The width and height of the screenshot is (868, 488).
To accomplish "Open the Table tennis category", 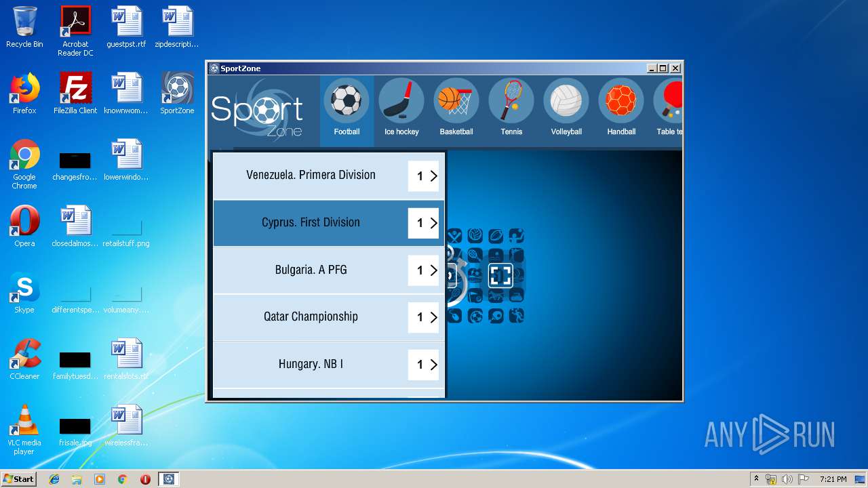I will [x=668, y=108].
